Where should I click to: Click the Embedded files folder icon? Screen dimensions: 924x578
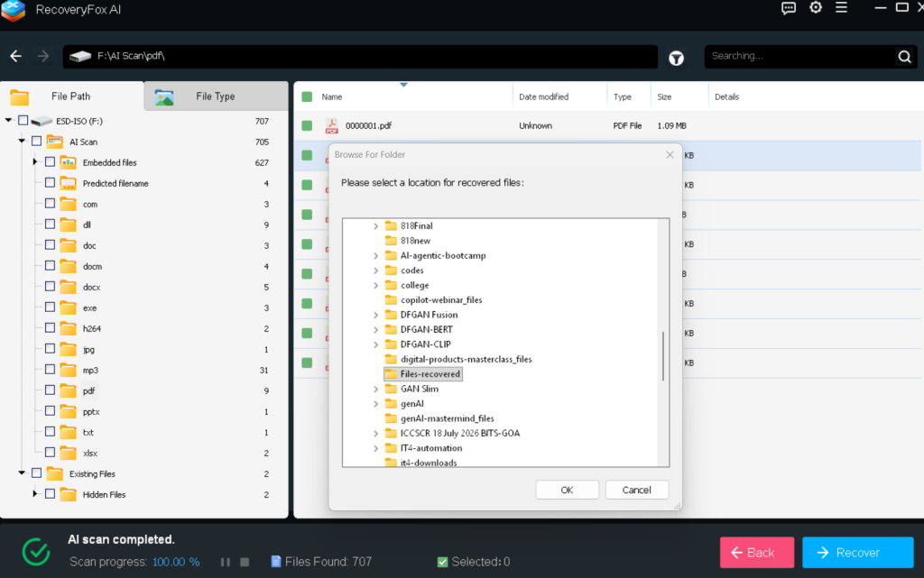pos(69,162)
